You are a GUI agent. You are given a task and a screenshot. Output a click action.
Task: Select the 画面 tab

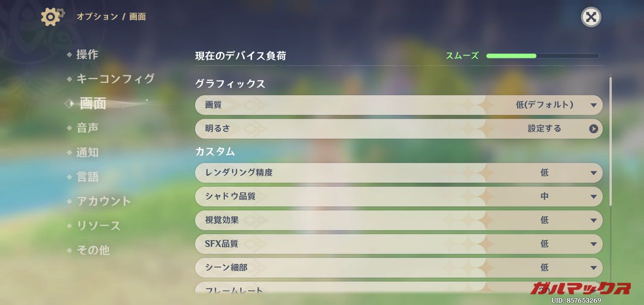coord(93,103)
